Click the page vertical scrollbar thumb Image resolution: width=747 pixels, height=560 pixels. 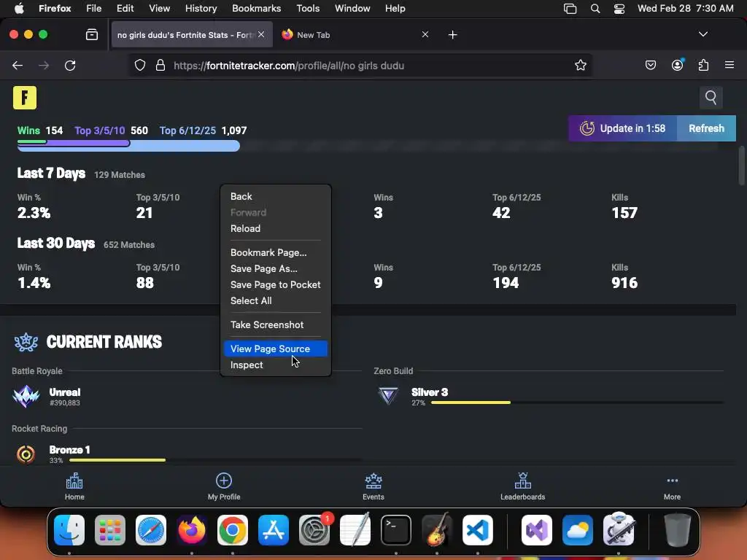[741, 166]
